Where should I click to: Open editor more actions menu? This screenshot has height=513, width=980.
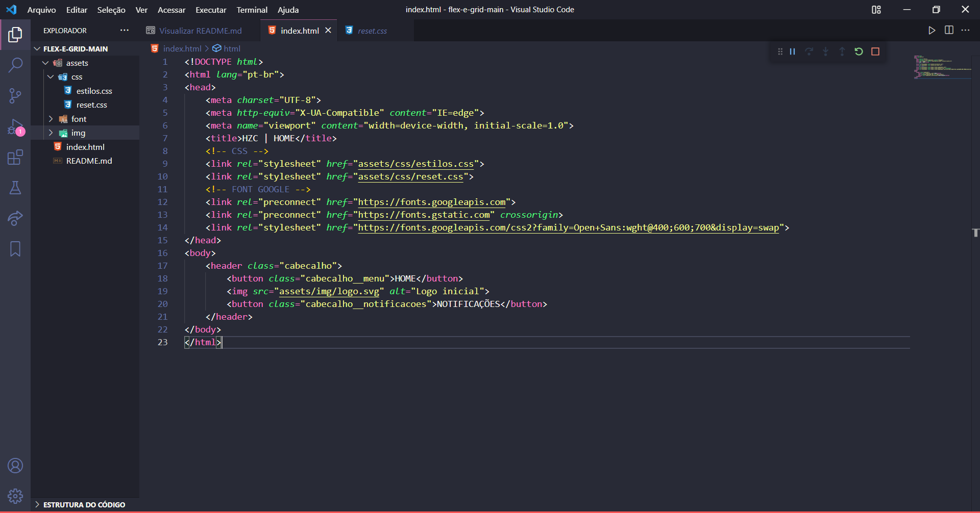coord(965,31)
